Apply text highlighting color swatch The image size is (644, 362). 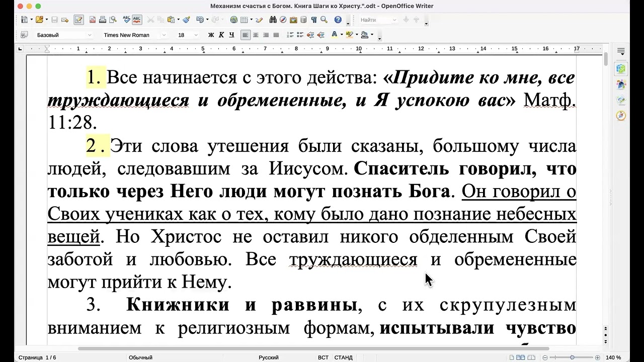coord(350,35)
